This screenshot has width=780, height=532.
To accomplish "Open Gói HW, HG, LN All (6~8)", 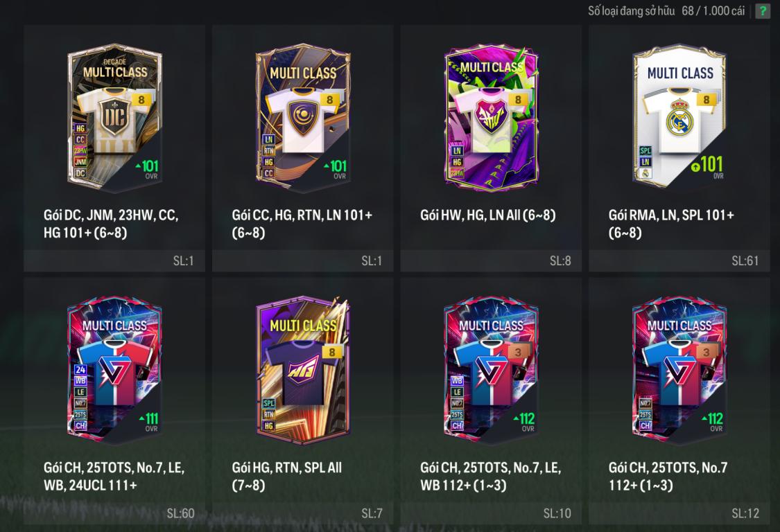I will [487, 215].
